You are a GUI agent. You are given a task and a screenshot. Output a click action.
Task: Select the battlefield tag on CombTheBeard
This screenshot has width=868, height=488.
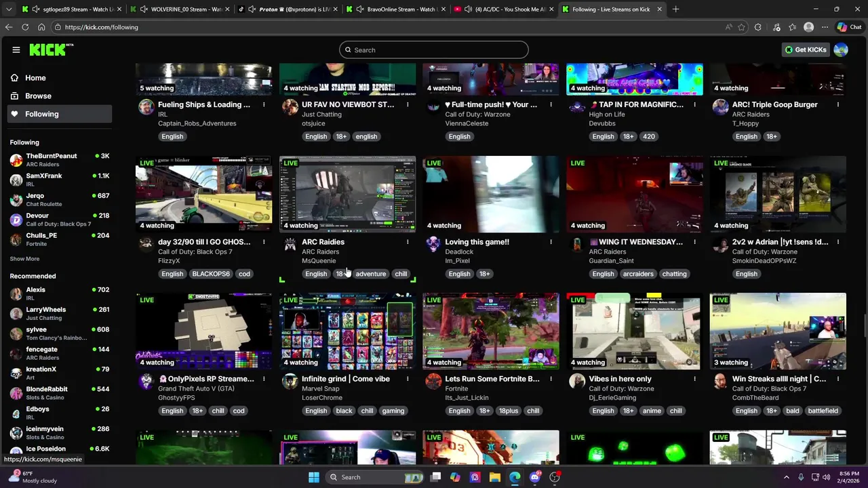tap(823, 411)
